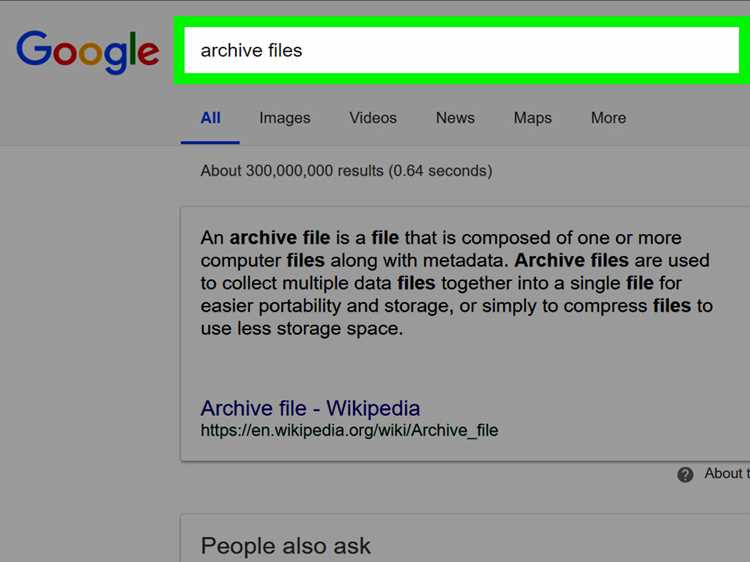The height and width of the screenshot is (562, 750).
Task: Open the Archive file - Wikipedia link
Action: [x=310, y=408]
